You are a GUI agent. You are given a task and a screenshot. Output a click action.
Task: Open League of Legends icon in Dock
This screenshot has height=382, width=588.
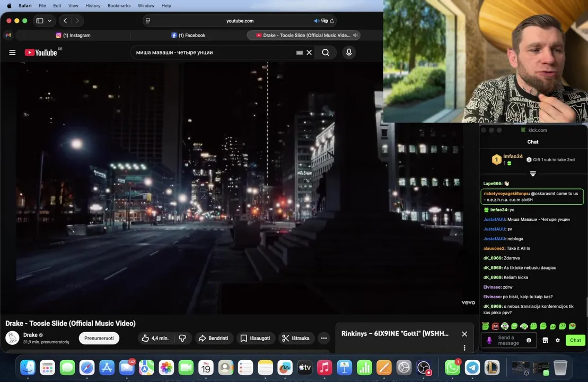pos(492,368)
